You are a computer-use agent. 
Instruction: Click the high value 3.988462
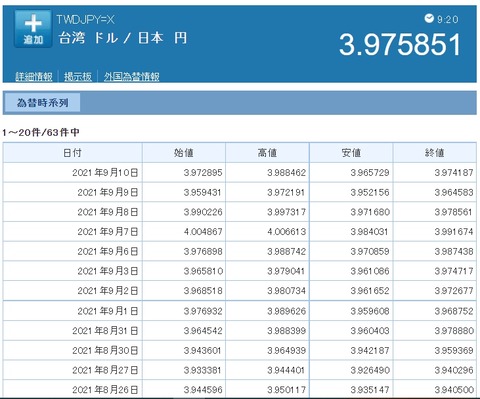tap(286, 173)
